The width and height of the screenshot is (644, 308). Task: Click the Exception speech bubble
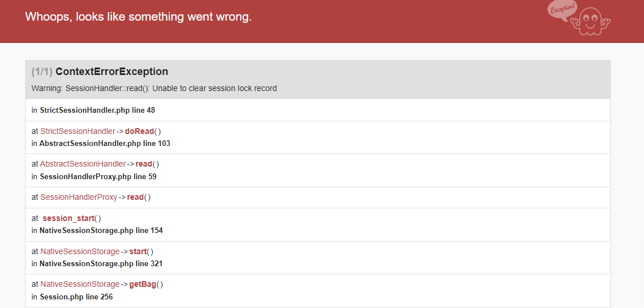[x=561, y=10]
